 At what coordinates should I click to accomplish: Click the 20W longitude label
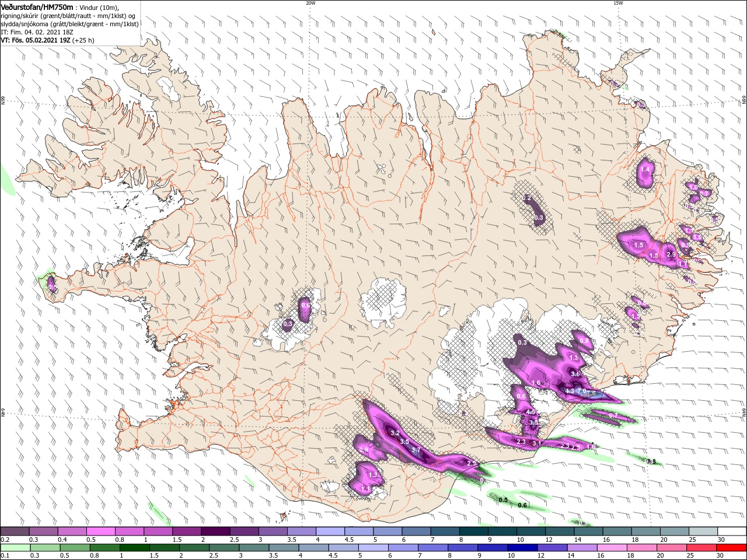310,3
